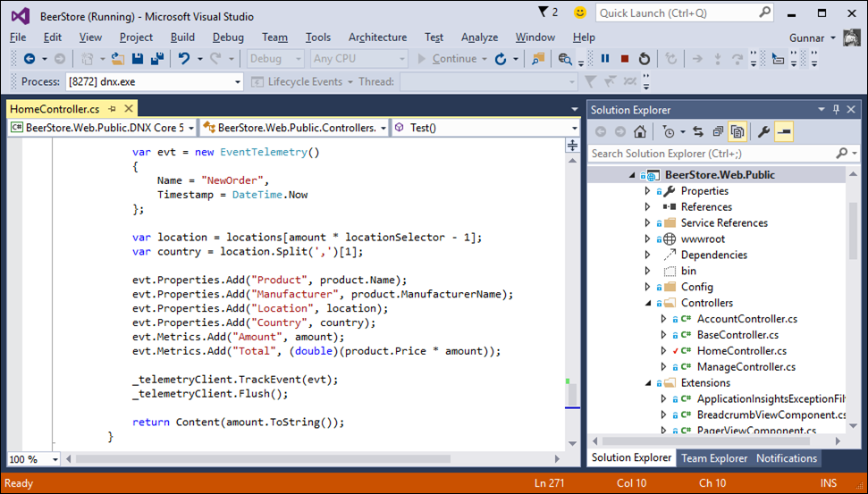Open the Analyze menu
The image size is (868, 494).
(479, 37)
